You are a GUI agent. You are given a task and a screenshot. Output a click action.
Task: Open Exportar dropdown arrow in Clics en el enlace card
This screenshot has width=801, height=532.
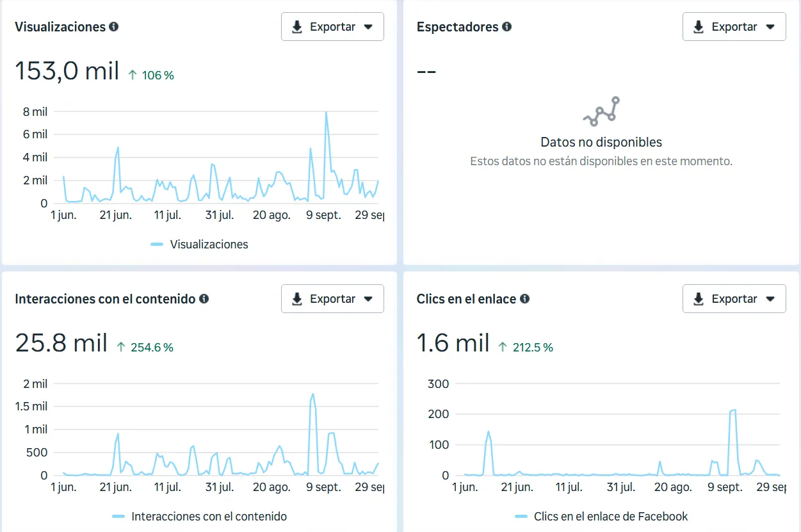[770, 299]
